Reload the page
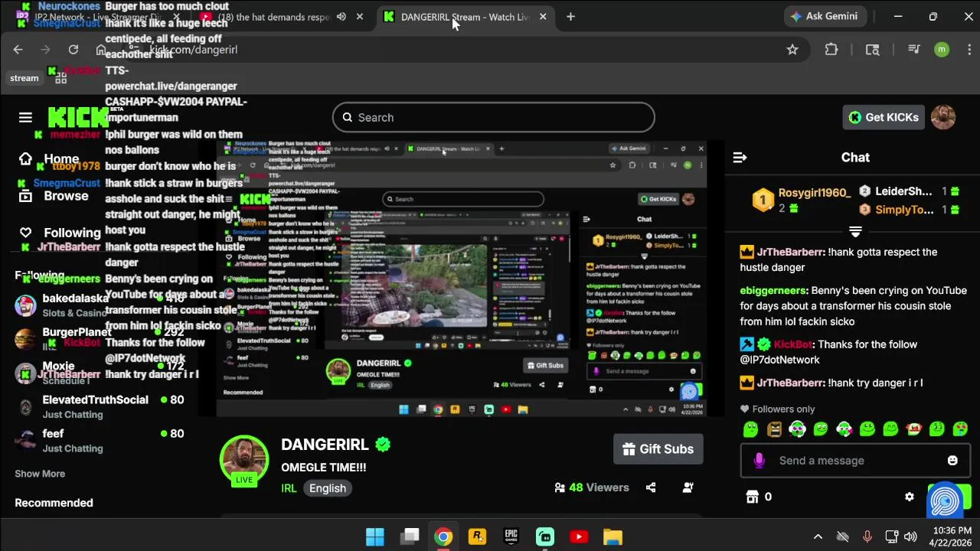The width and height of the screenshot is (980, 551). [x=73, y=50]
